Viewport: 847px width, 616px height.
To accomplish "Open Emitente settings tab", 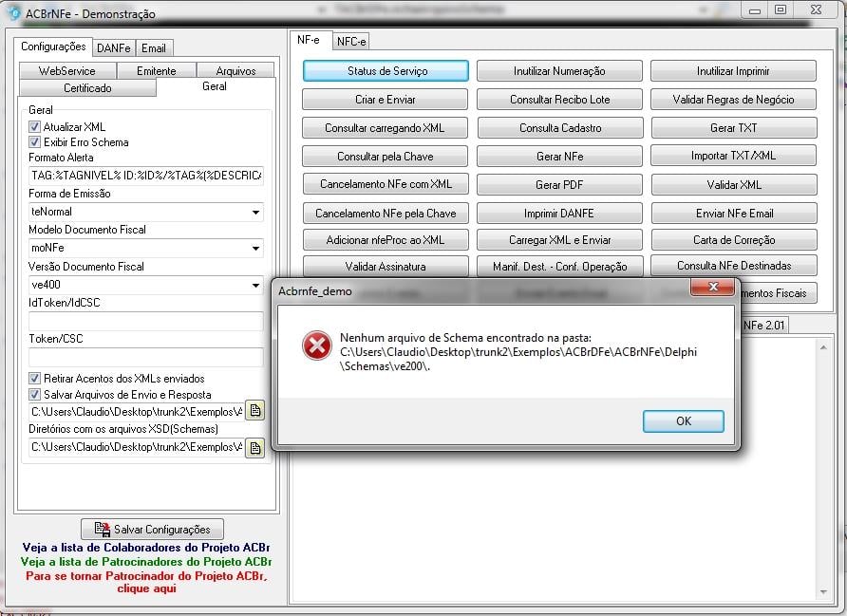I will [157, 71].
